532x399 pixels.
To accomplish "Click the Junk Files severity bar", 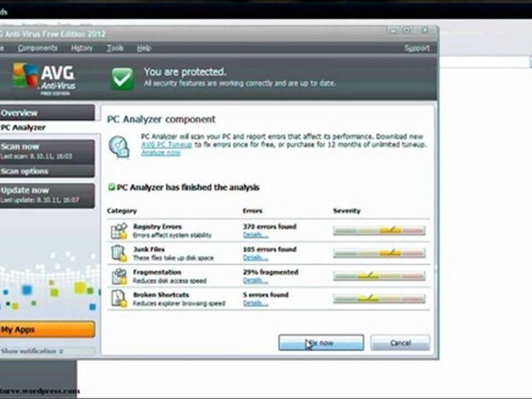I will (379, 253).
